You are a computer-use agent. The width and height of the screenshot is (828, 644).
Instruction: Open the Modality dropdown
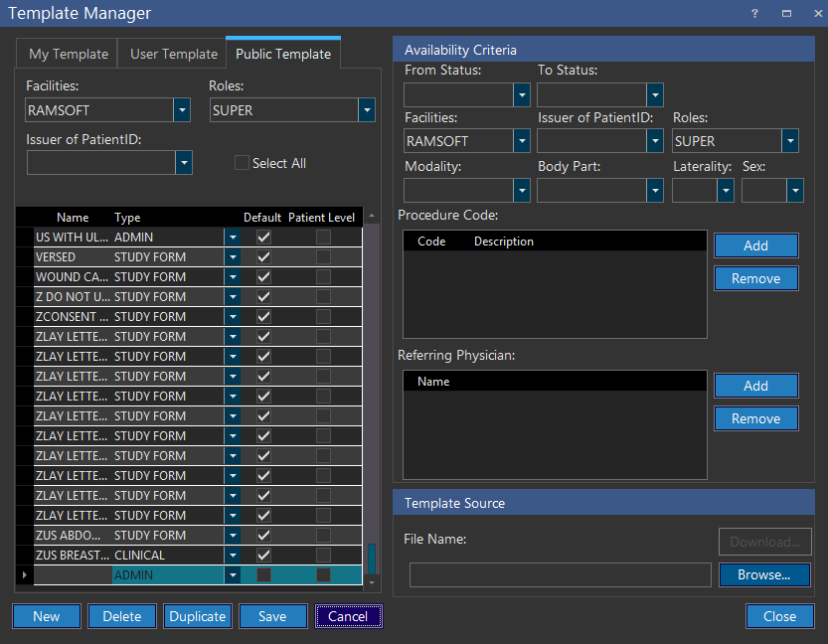tap(523, 190)
